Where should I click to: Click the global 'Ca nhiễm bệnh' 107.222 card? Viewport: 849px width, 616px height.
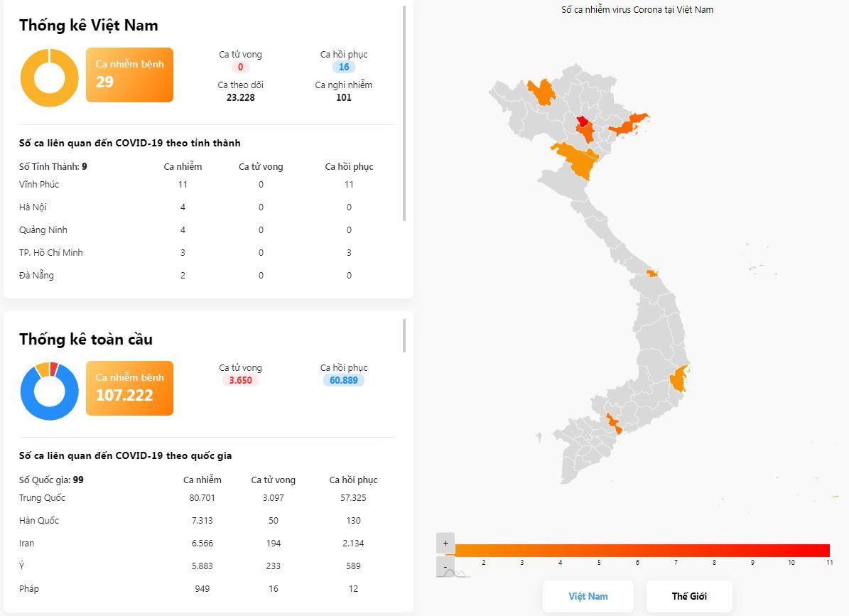click(x=129, y=388)
